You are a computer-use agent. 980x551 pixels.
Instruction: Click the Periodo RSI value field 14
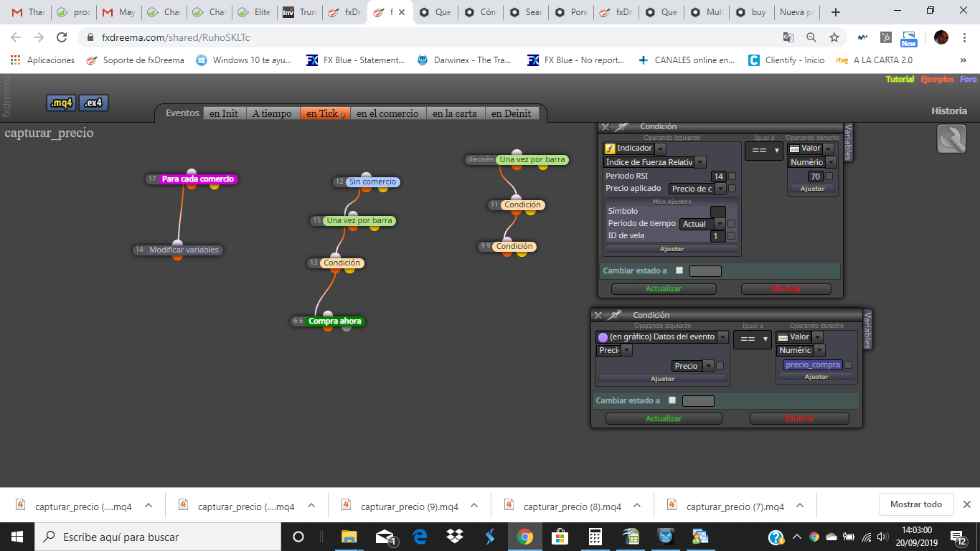(719, 176)
